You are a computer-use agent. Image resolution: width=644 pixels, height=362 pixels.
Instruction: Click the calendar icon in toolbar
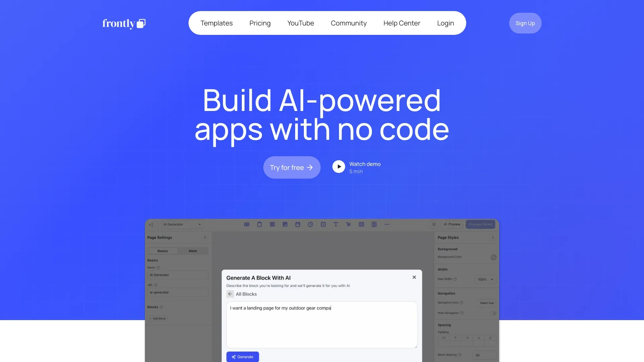tap(298, 224)
